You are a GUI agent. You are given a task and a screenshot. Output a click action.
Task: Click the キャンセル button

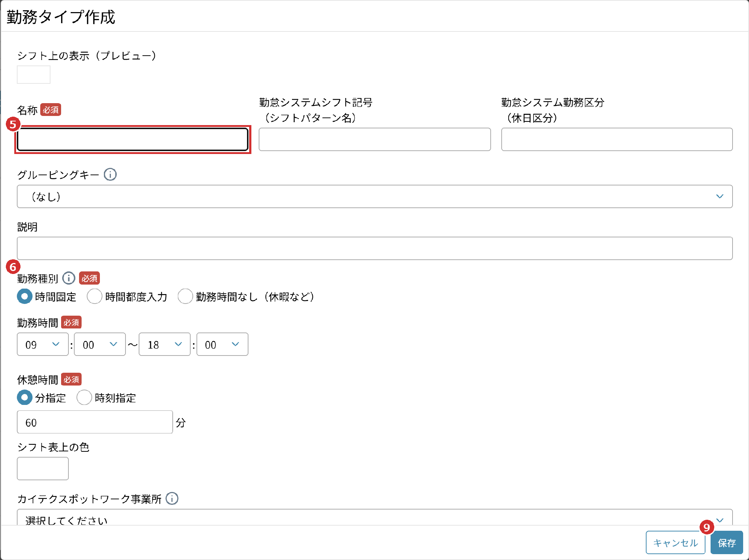(675, 542)
